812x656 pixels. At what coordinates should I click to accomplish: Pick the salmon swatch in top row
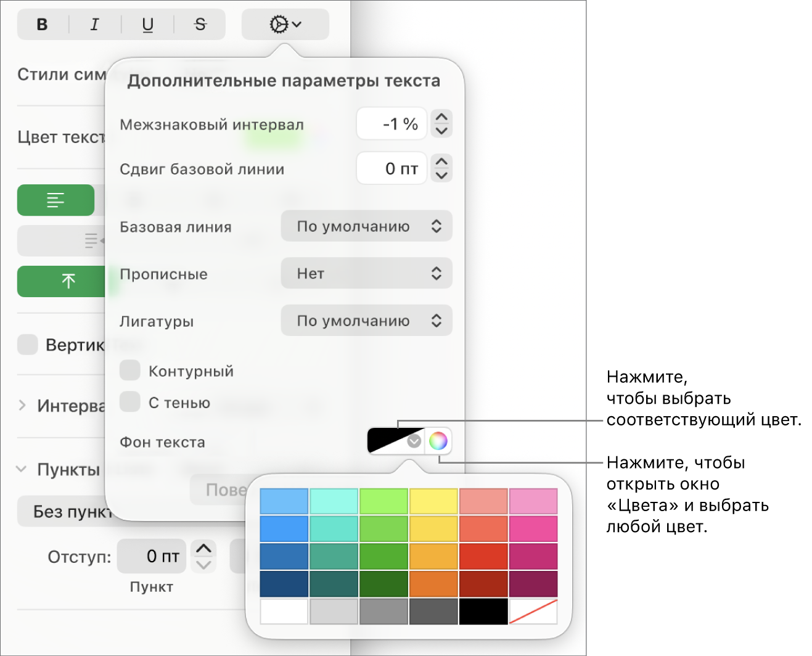pos(484,501)
